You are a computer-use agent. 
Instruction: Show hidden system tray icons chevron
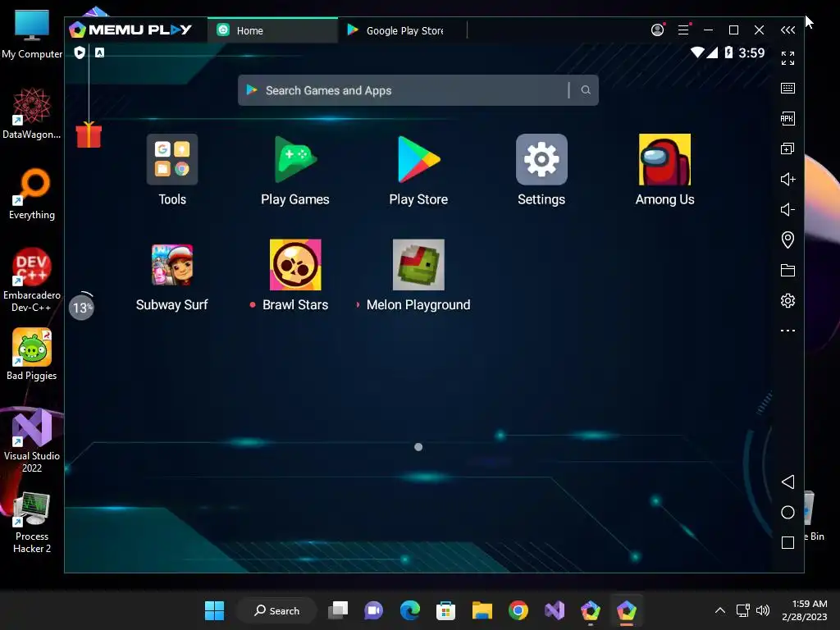tap(720, 610)
